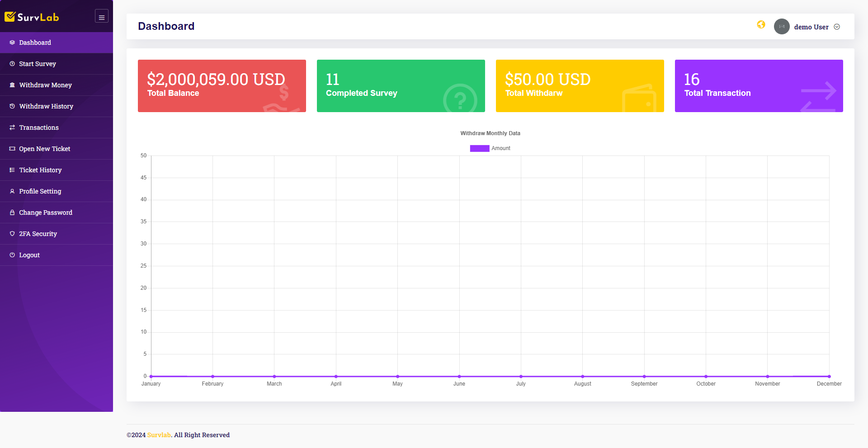Open the demo User account dropdown
Image resolution: width=868 pixels, height=448 pixels.
pos(837,27)
